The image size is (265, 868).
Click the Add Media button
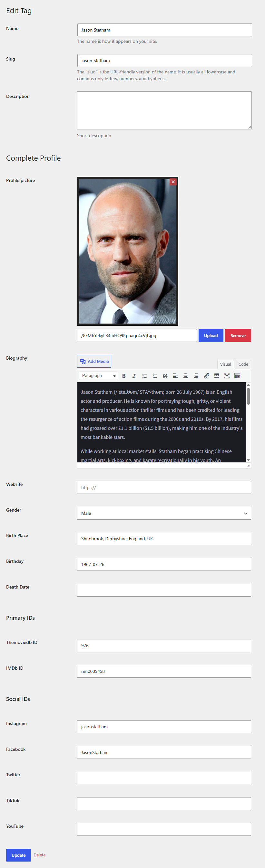point(94,361)
